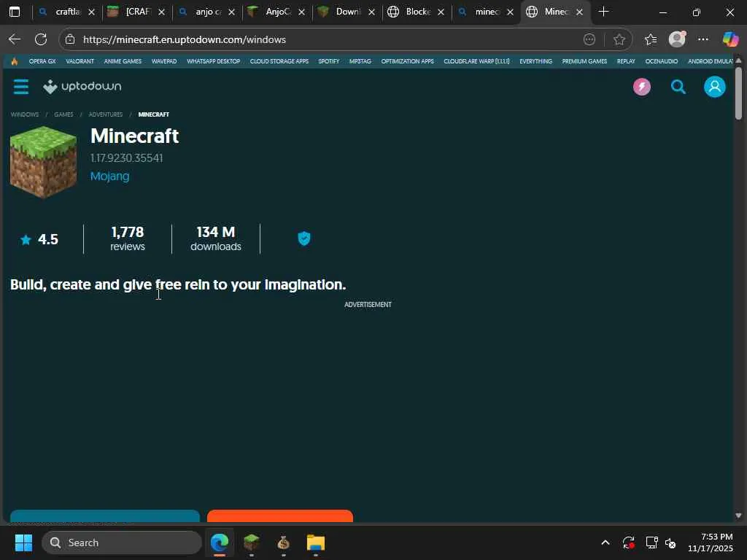Open the Edge profile avatar
The image size is (747, 560).
click(x=677, y=39)
